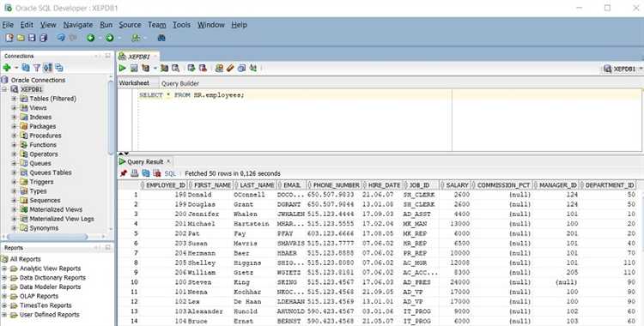Viewport: 644px width, 326px height.
Task: Click the Print icon in Query Result toolbar
Action: coord(134,173)
